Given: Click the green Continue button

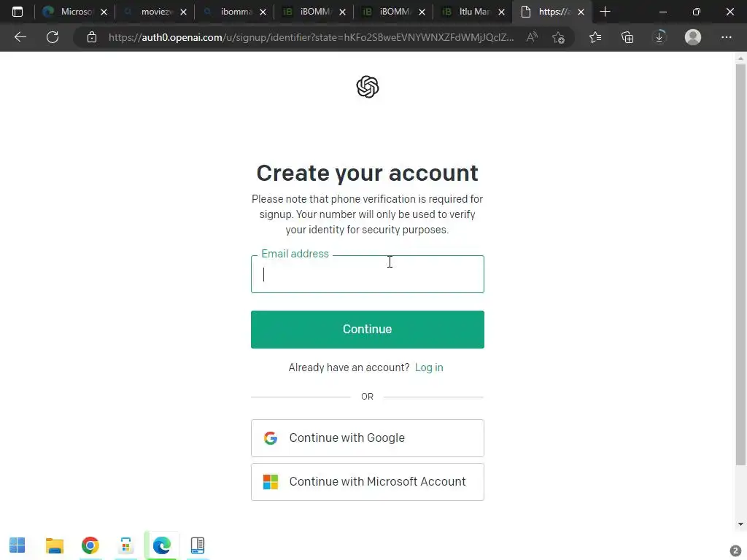Looking at the screenshot, I should tap(368, 330).
